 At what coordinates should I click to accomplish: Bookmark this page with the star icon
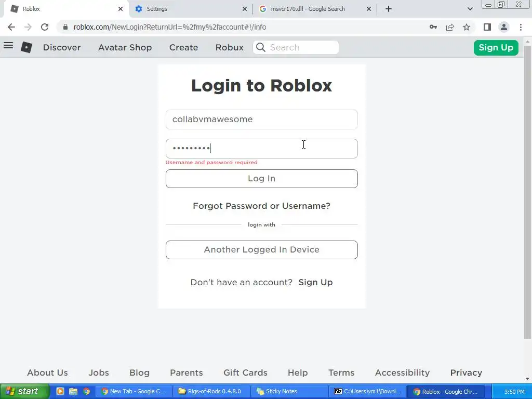(x=467, y=27)
